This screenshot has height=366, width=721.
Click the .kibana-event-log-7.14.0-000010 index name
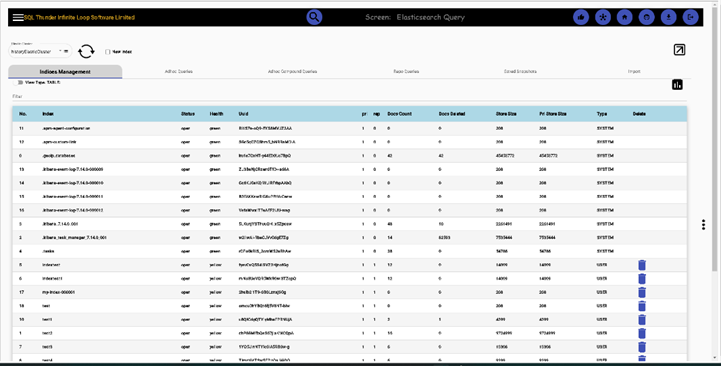click(72, 183)
